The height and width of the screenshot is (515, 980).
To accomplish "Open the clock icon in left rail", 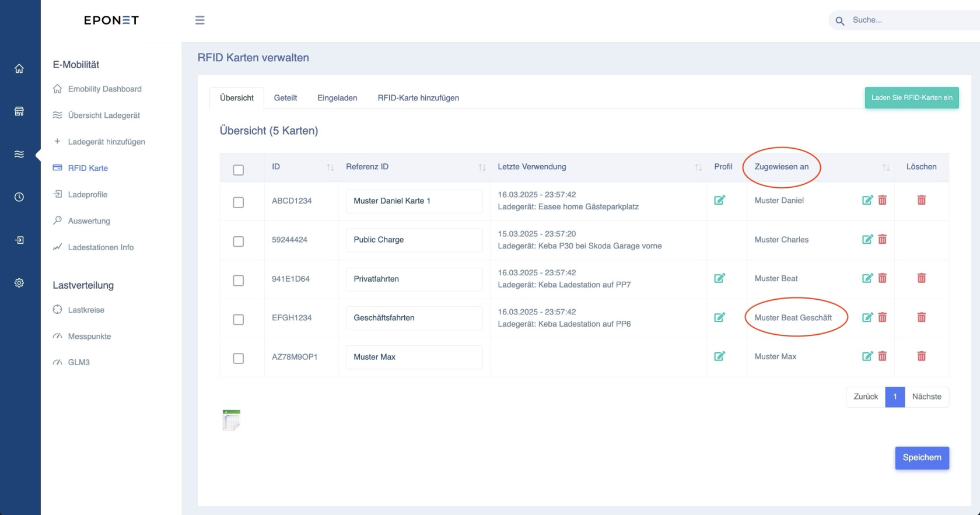I will (x=19, y=197).
